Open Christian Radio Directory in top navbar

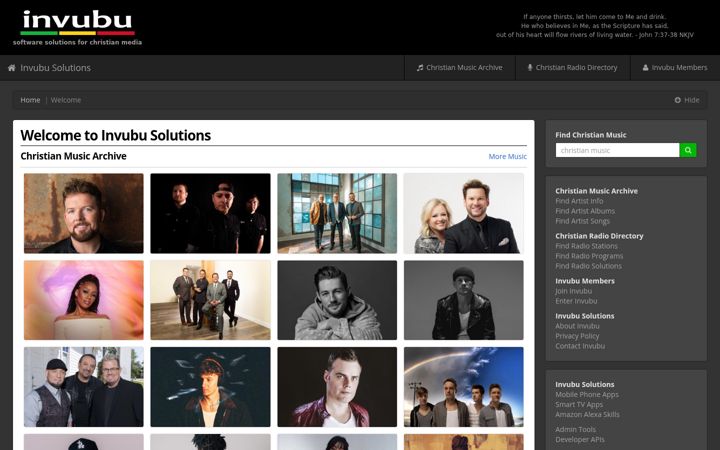pos(573,68)
